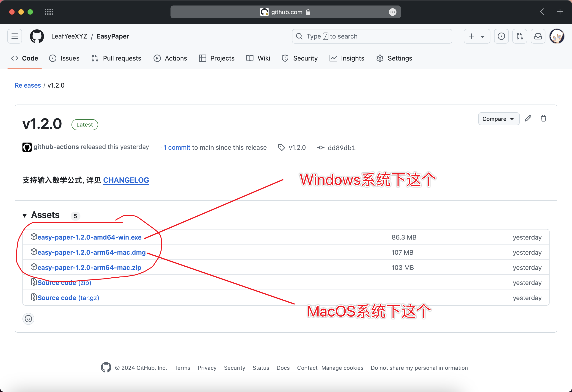Open the Projects tab

pos(217,58)
